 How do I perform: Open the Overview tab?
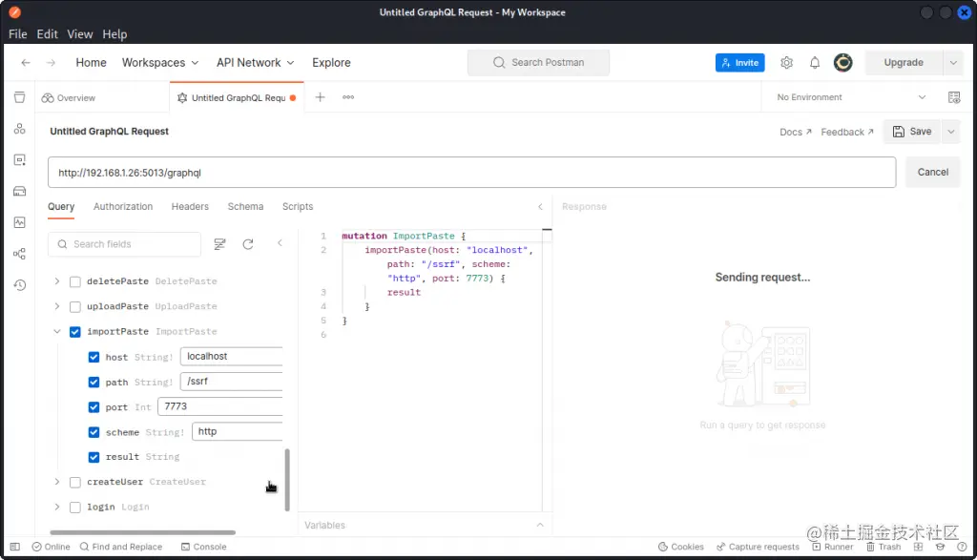[69, 98]
